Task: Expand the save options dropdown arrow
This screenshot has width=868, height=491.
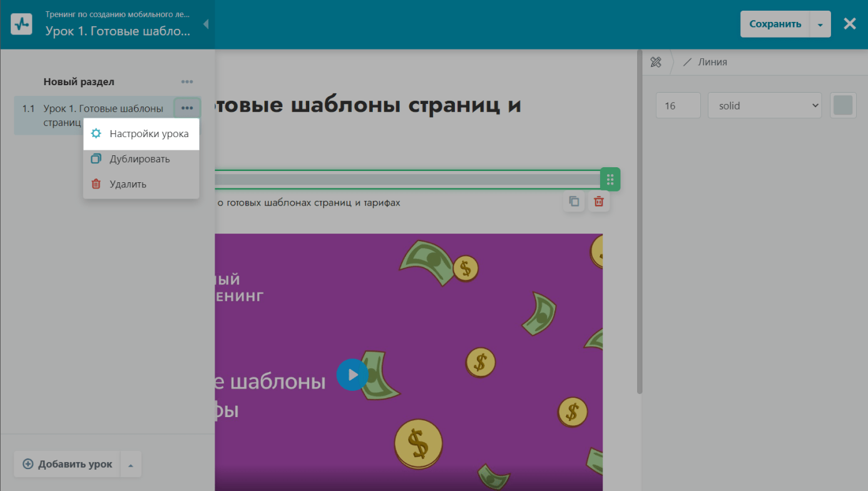Action: [820, 24]
